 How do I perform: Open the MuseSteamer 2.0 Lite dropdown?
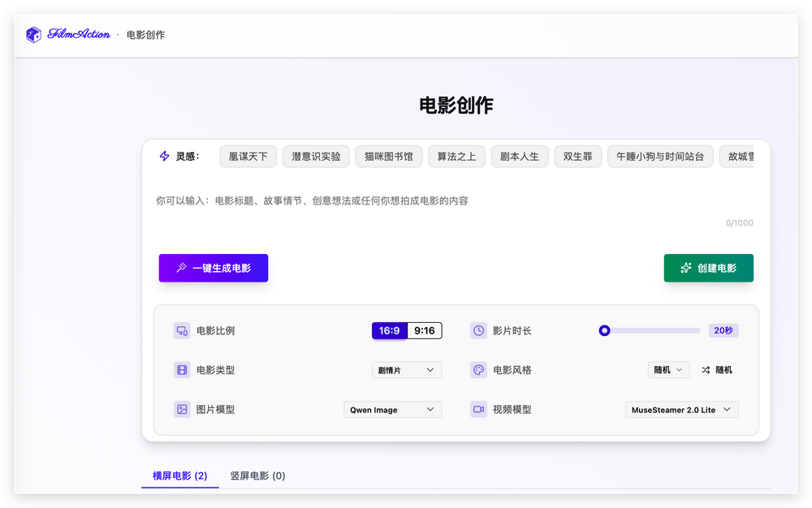click(x=681, y=410)
